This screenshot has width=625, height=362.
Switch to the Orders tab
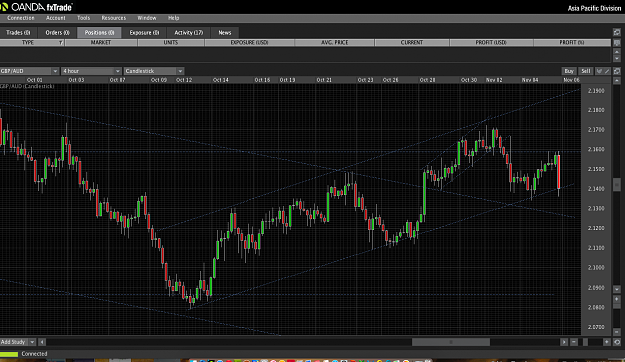click(57, 33)
